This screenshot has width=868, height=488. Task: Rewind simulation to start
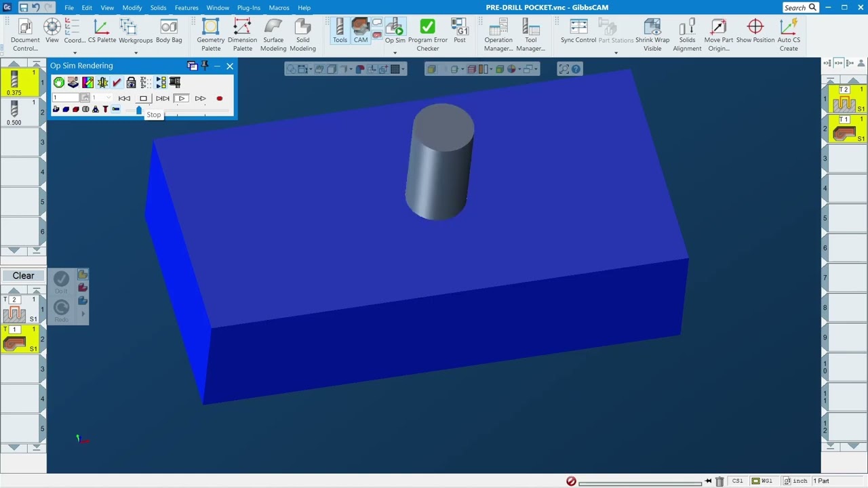124,98
